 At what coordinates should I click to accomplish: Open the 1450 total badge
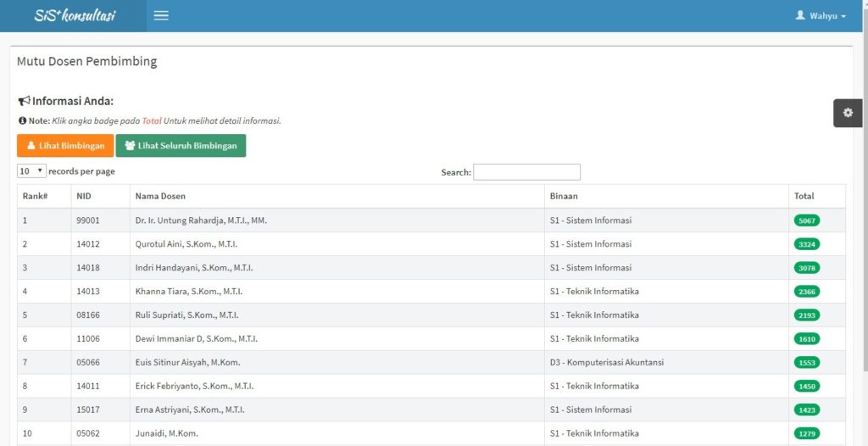point(807,386)
